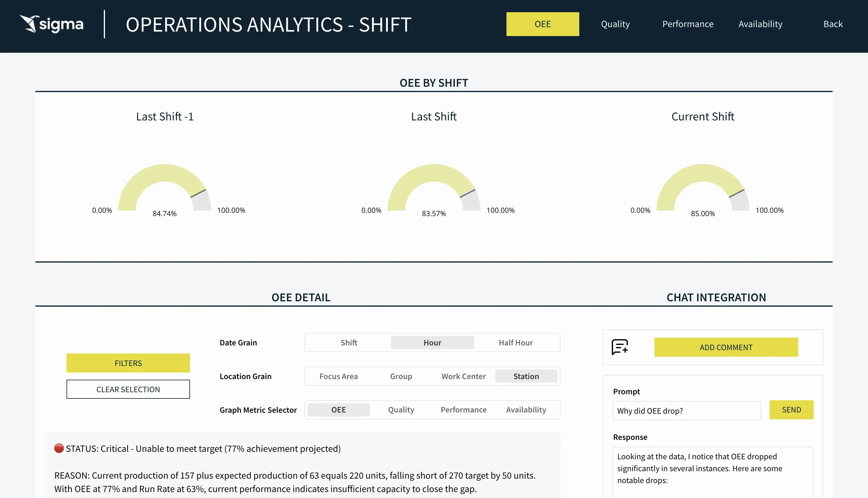The image size is (868, 498).
Task: Set Date Grain to Half Hour
Action: [x=515, y=342]
